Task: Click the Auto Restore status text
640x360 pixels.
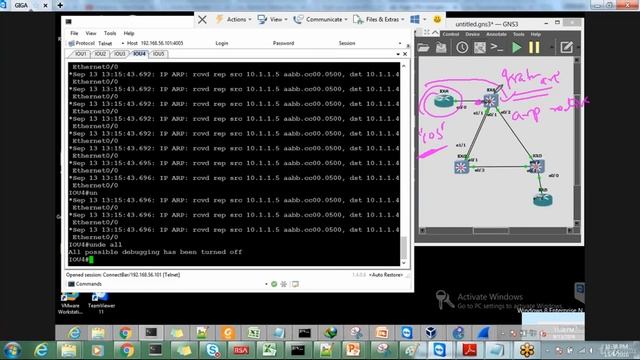Action: pos(386,275)
